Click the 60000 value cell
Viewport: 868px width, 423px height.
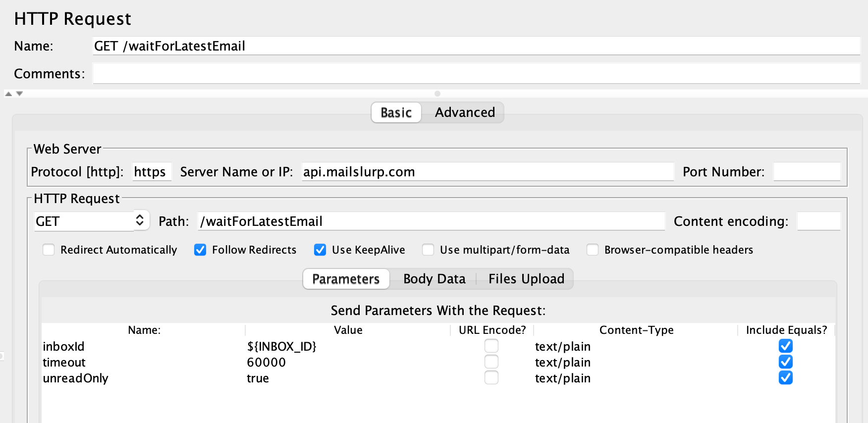point(348,362)
